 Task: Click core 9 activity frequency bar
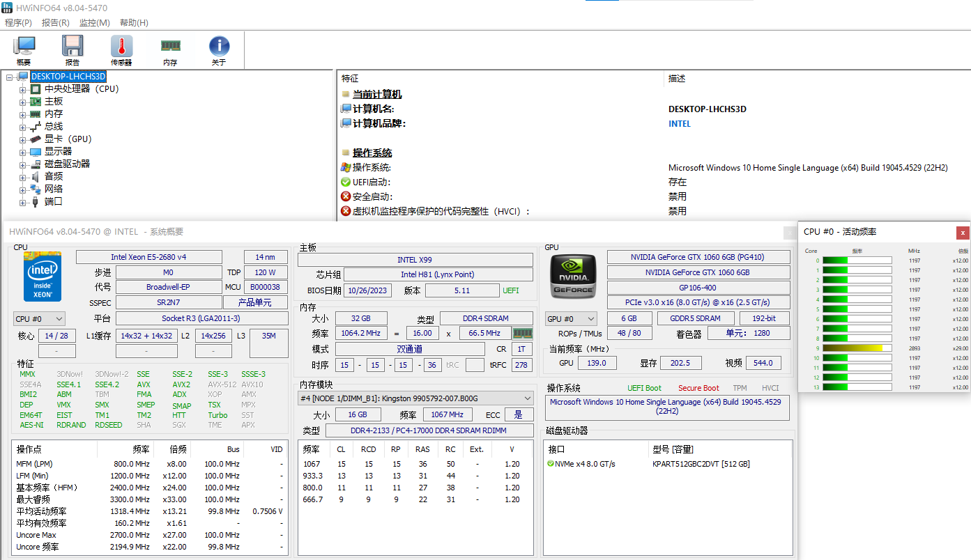tap(857, 348)
